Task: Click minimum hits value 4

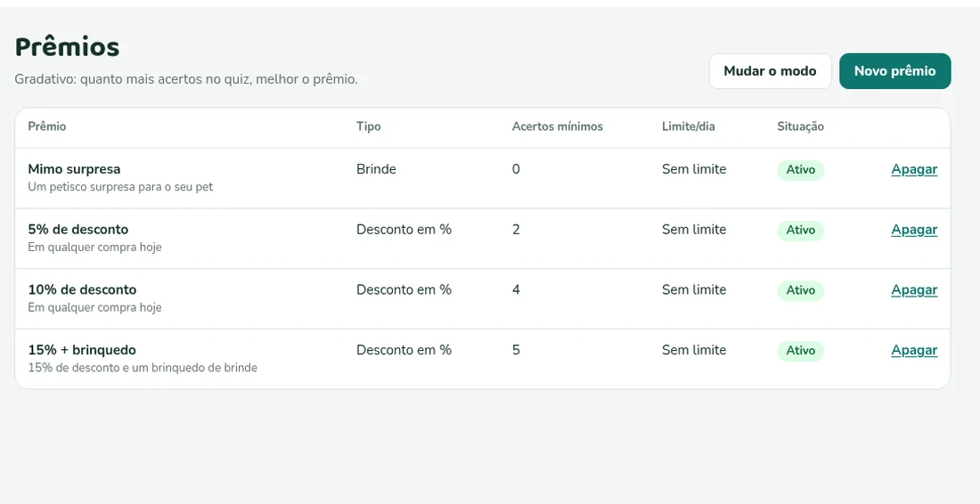Action: point(516,289)
